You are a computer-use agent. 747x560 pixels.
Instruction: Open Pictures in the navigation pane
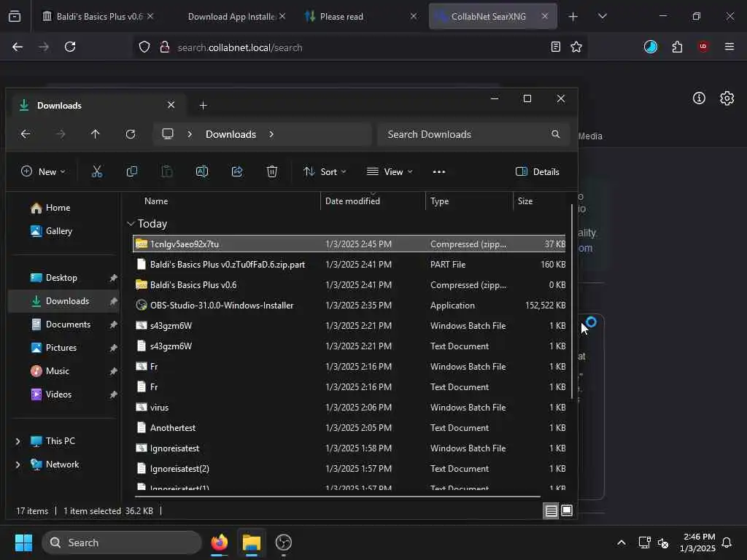61,348
